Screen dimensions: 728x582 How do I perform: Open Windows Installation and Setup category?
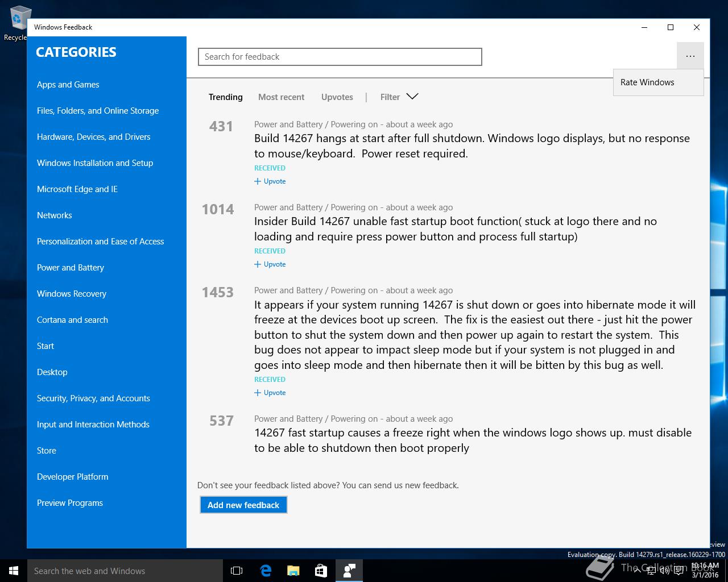[x=95, y=163]
